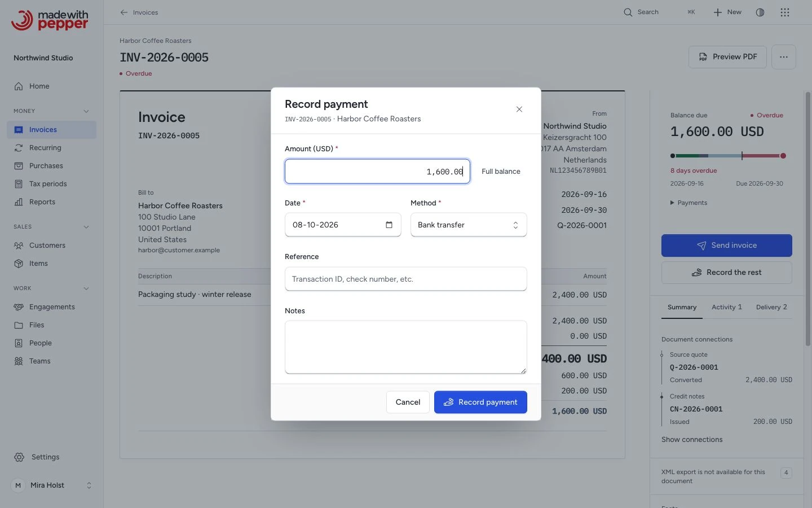Switch to the Summary tab

tap(682, 308)
